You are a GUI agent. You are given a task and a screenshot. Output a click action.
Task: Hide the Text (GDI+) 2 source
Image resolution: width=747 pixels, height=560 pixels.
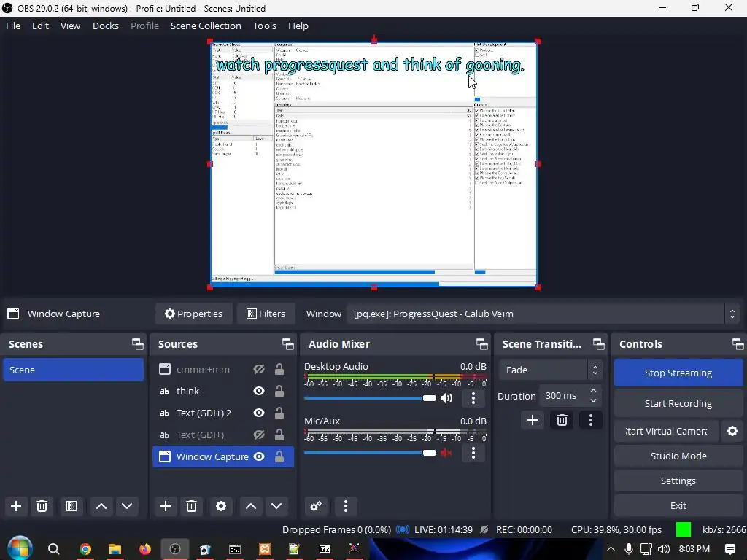click(259, 413)
